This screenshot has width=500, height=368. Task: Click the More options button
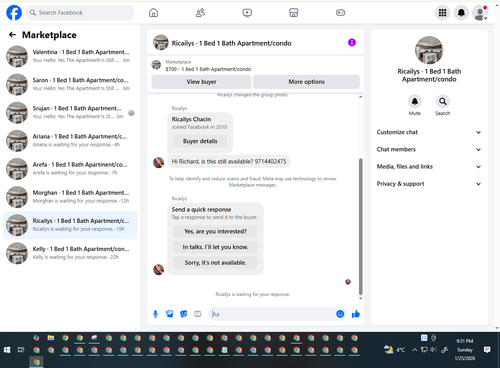306,82
